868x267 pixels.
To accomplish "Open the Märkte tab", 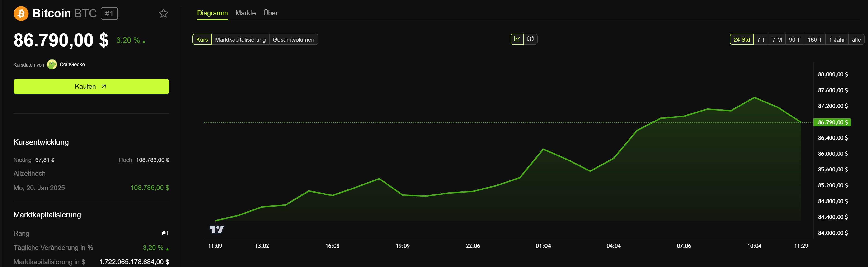I will 245,13.
